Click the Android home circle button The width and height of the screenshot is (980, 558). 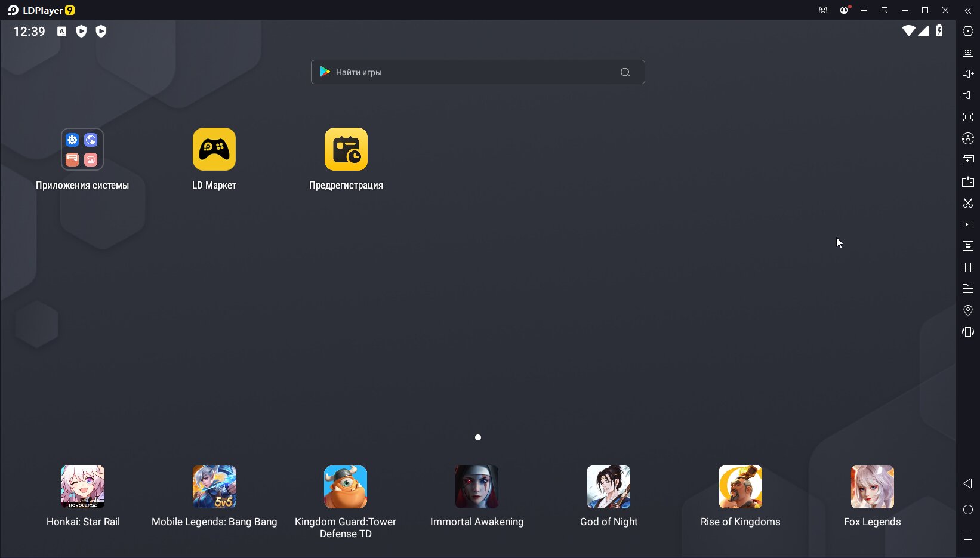[x=968, y=510]
